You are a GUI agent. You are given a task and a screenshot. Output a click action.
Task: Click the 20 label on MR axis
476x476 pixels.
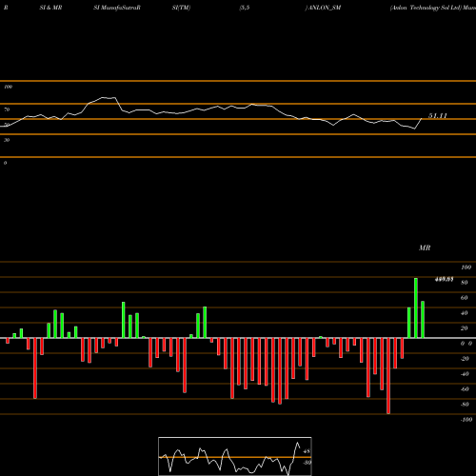[x=465, y=328]
